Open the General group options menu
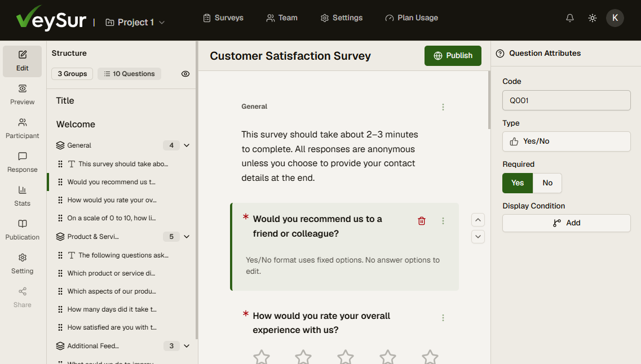Screen dimensions: 641x364 click(x=443, y=107)
